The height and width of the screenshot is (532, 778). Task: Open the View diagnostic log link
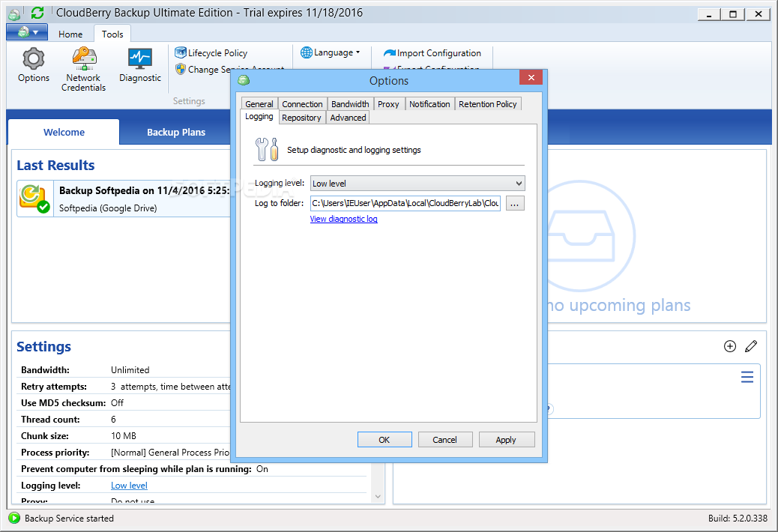click(x=343, y=219)
